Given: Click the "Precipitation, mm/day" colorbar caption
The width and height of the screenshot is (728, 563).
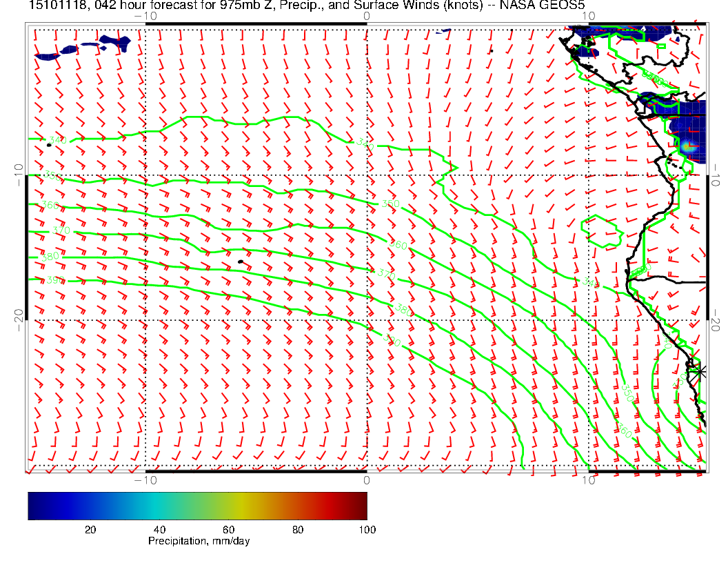Looking at the screenshot, I should pyautogui.click(x=199, y=541).
